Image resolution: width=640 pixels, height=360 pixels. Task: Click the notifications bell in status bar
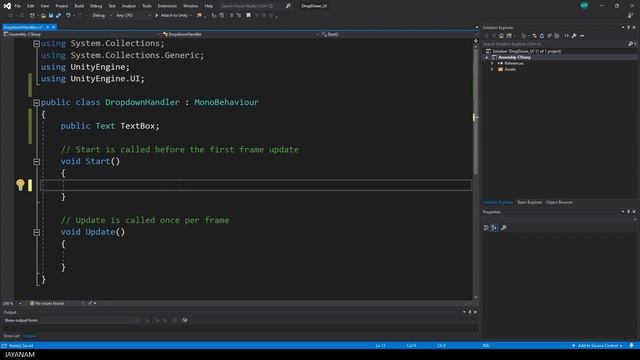coord(631,345)
